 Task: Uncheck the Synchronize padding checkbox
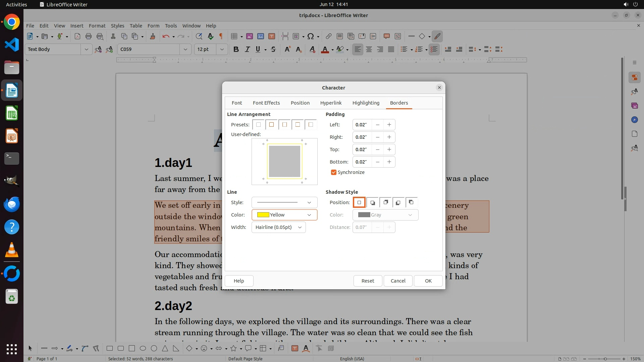[x=334, y=172]
